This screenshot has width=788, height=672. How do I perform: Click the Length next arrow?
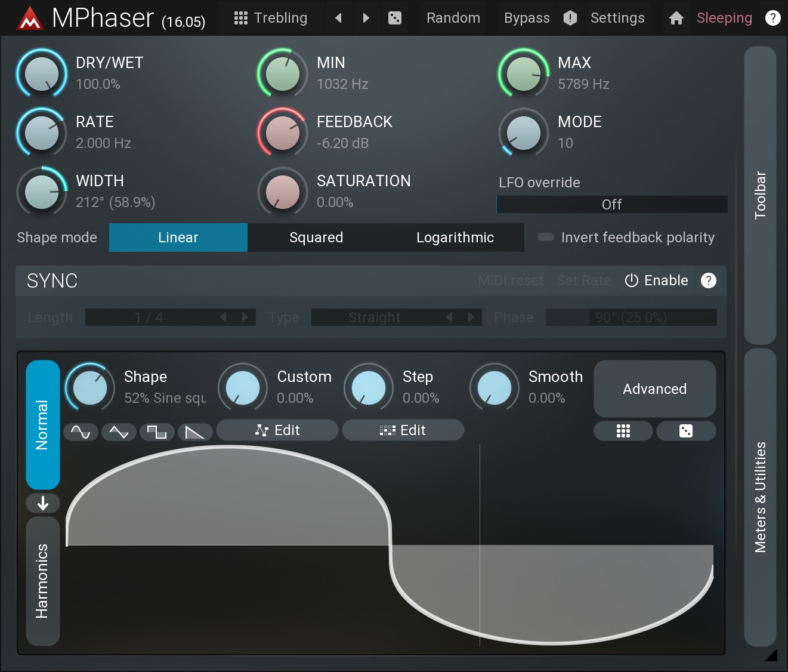tap(245, 317)
